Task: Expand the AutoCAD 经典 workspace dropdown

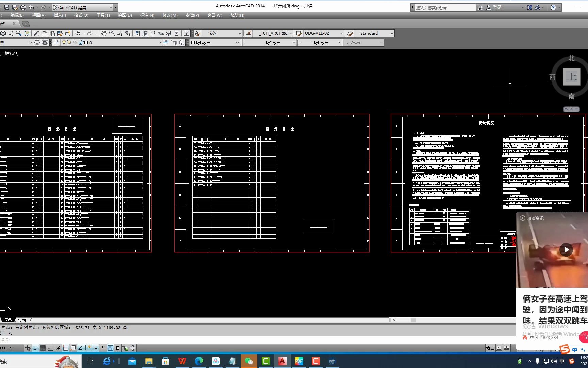Action: 111,7
